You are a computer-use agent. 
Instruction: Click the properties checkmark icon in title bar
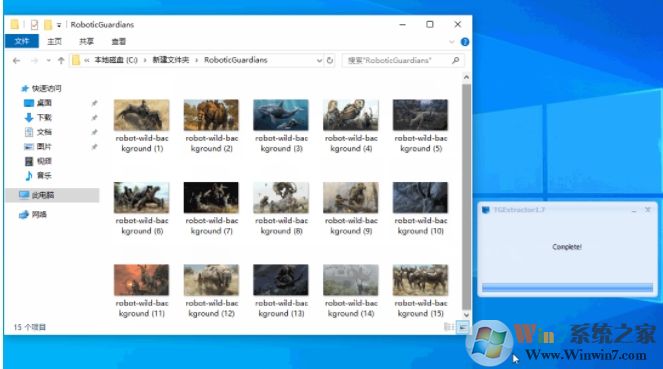coord(34,25)
